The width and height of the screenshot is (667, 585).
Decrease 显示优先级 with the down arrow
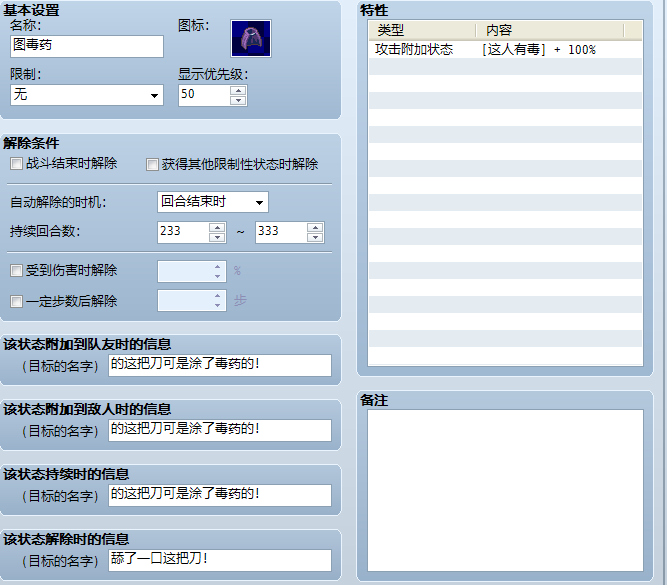(x=238, y=100)
